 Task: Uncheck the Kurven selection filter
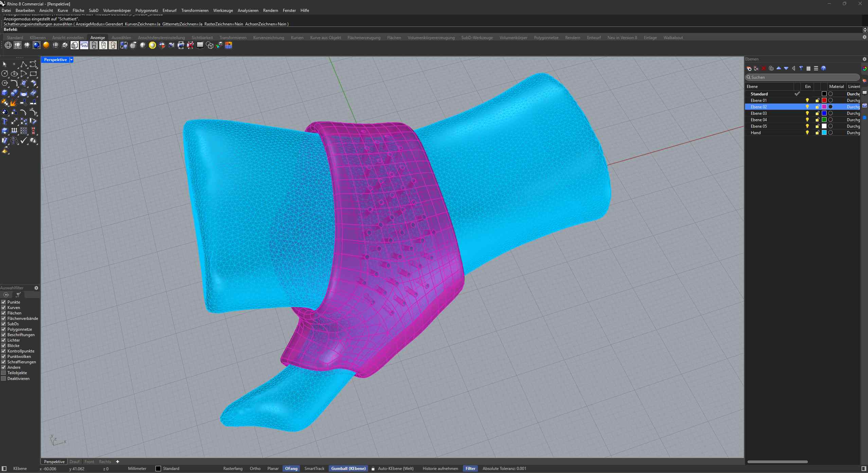click(x=3, y=308)
